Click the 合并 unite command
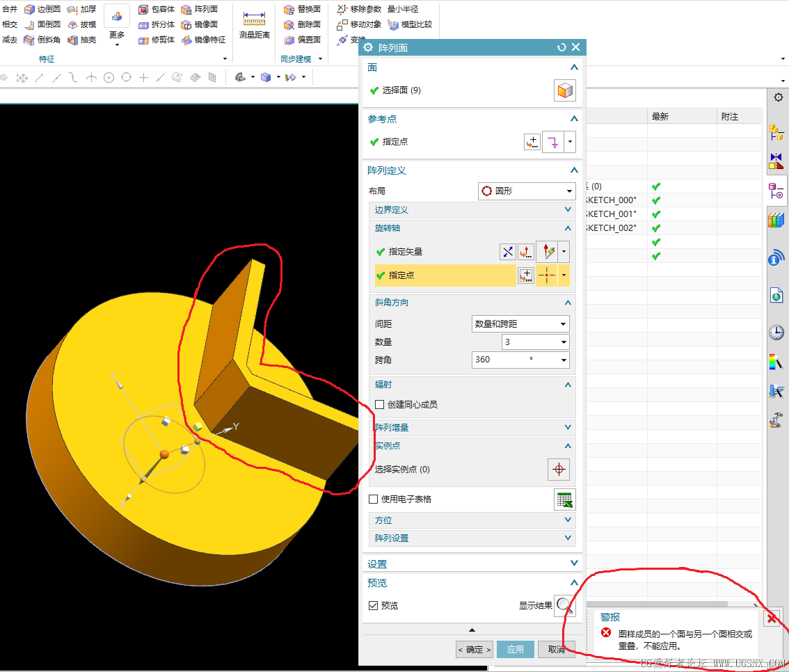The image size is (789, 672). [10, 9]
